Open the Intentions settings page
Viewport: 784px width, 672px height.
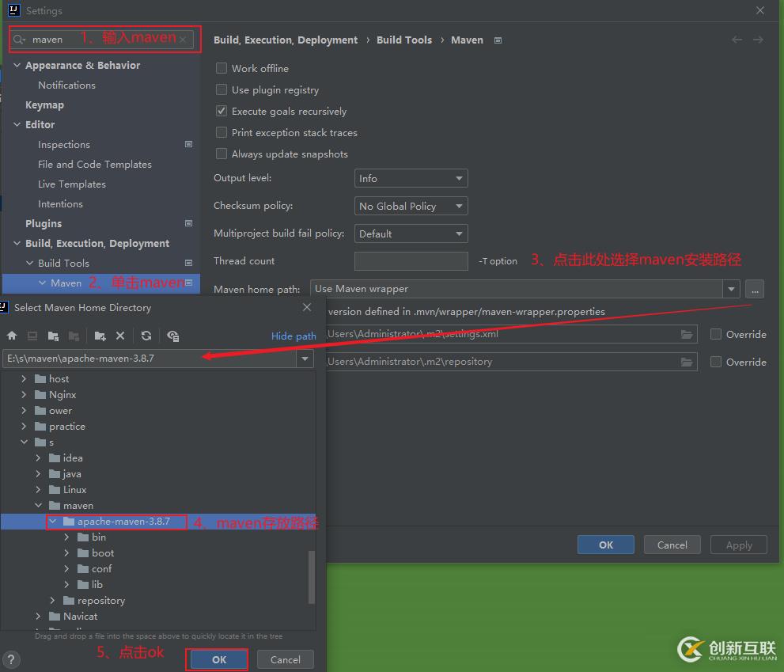[60, 203]
